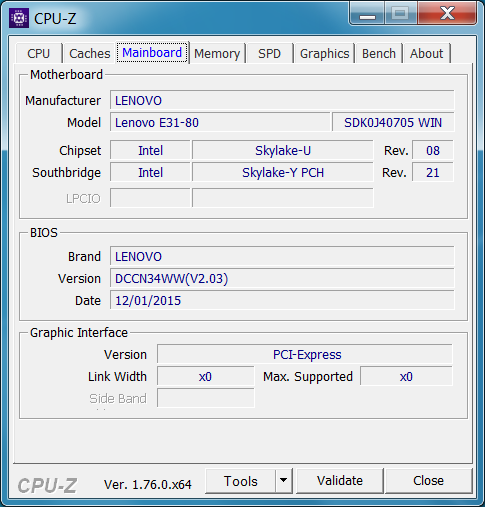Click the BIOS version DCCN34WW(V2.03)
485x507 pixels.
(282, 279)
